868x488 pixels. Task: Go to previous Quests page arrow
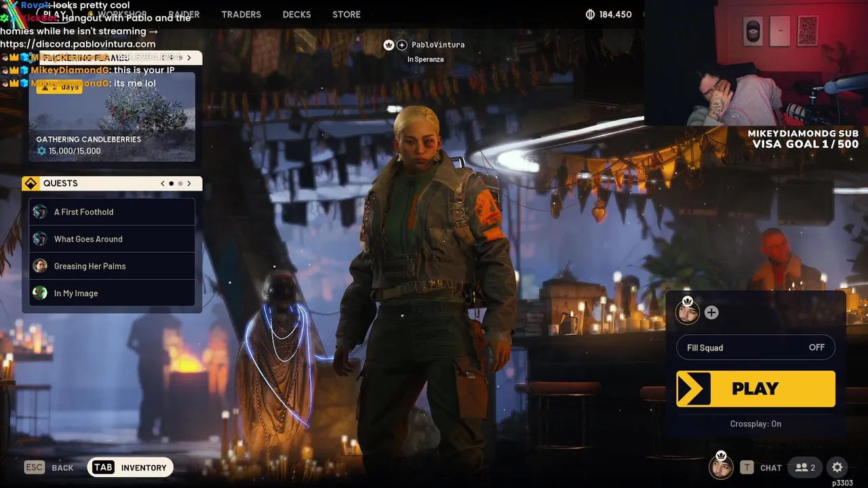tap(163, 184)
